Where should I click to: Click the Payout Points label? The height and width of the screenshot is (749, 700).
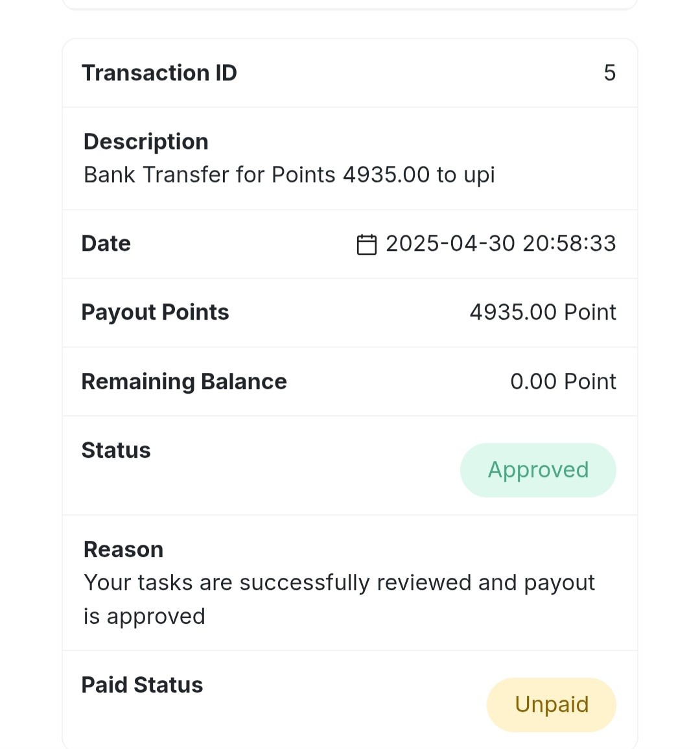point(155,313)
